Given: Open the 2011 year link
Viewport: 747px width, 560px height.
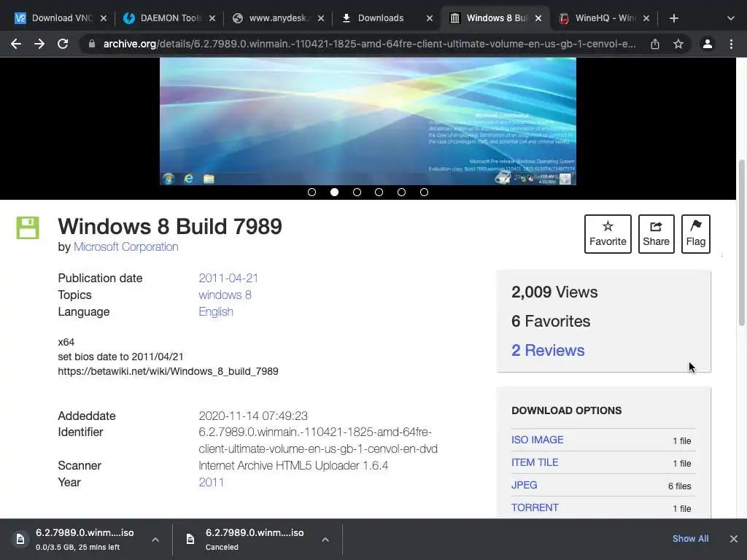Looking at the screenshot, I should click(211, 482).
